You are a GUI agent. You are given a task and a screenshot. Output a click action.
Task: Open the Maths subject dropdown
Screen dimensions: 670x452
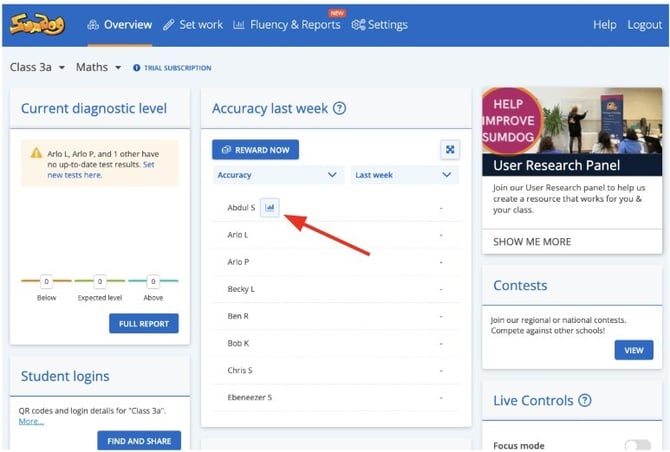98,68
